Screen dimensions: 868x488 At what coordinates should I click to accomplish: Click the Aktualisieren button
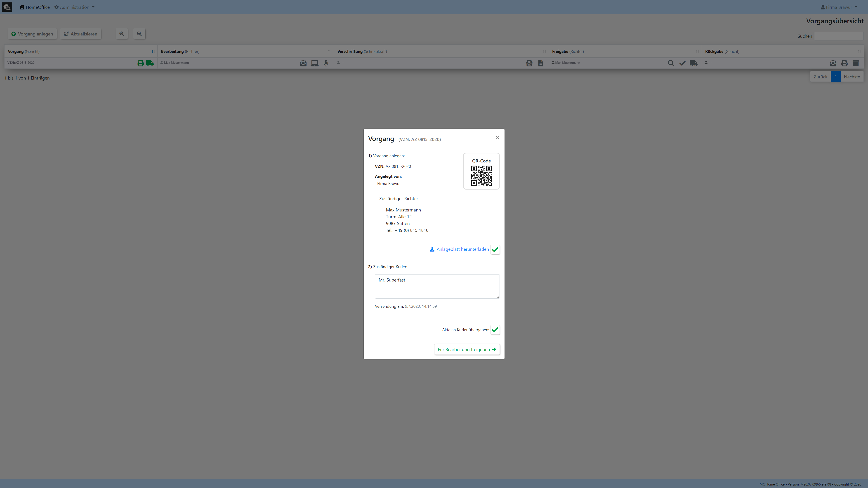pos(80,34)
